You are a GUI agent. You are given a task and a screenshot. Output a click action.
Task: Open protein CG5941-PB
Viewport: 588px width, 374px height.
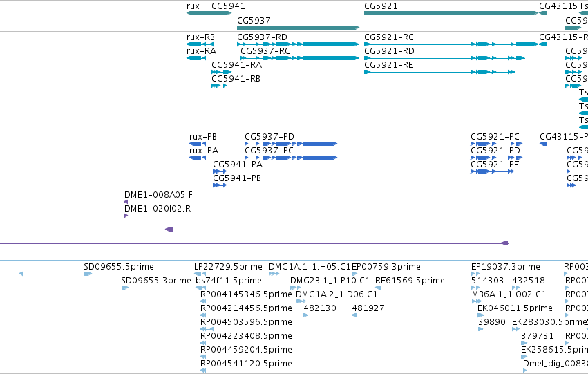220,185
